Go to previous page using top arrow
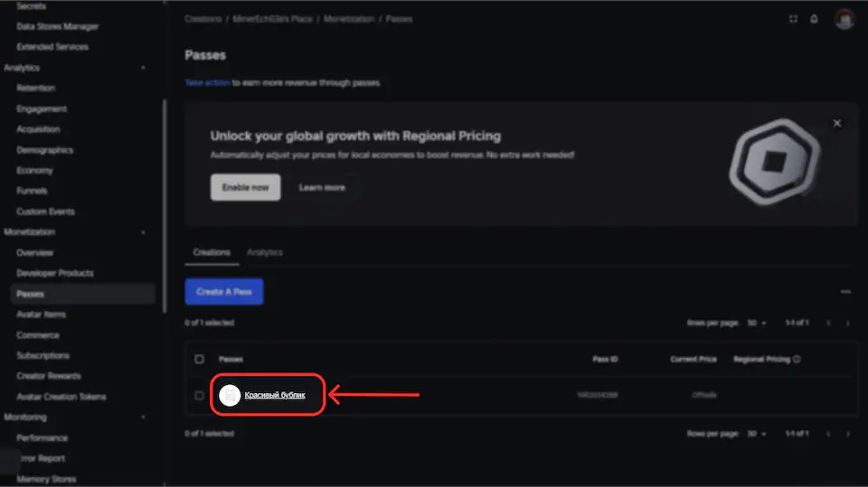 point(828,323)
